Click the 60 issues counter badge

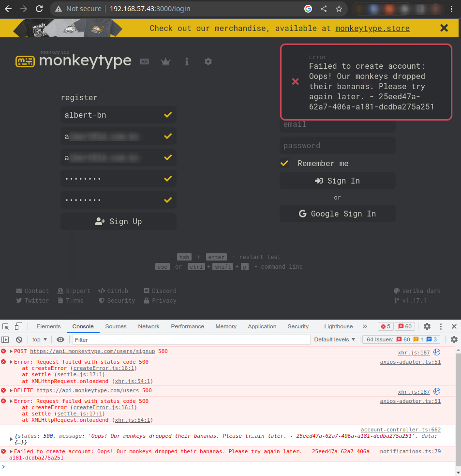tap(405, 326)
